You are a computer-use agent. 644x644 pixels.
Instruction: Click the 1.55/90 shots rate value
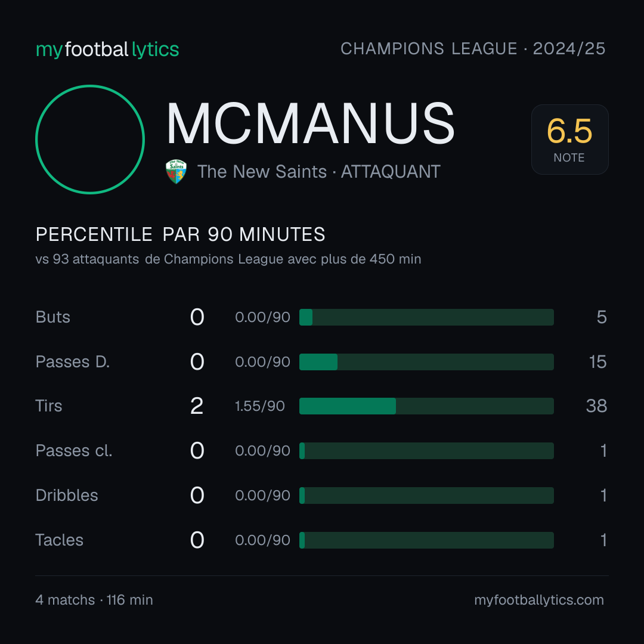[x=259, y=406]
